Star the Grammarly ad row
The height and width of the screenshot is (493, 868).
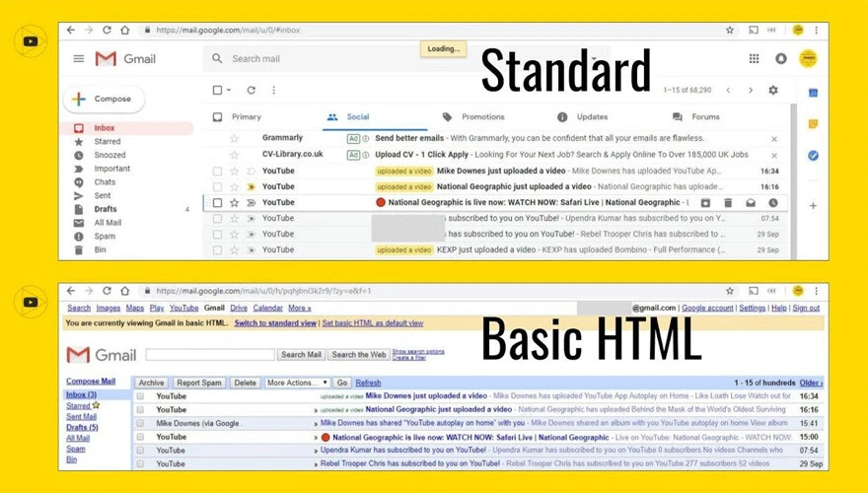(x=234, y=139)
